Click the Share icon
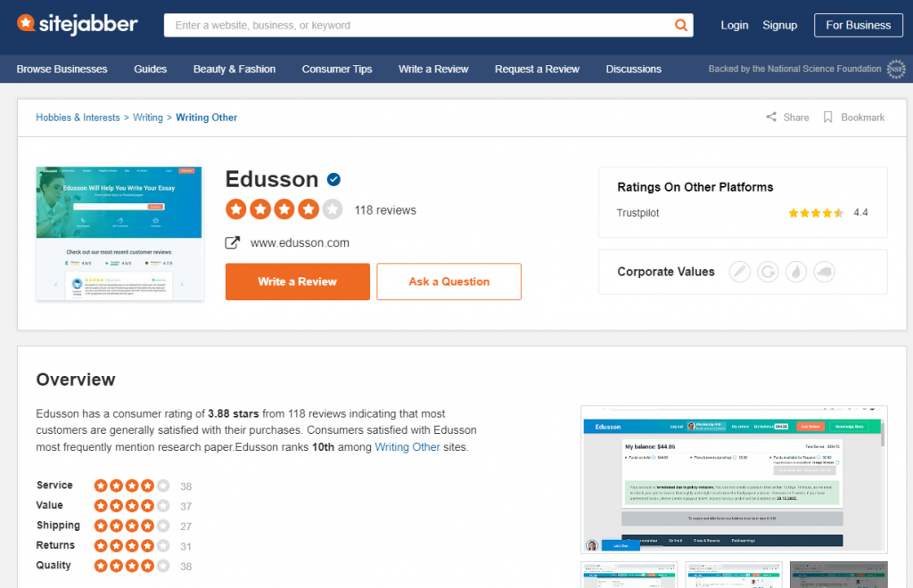913x588 pixels. pos(771,117)
